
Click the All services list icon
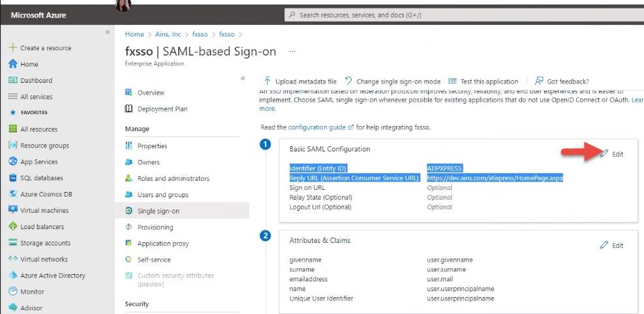pos(13,97)
